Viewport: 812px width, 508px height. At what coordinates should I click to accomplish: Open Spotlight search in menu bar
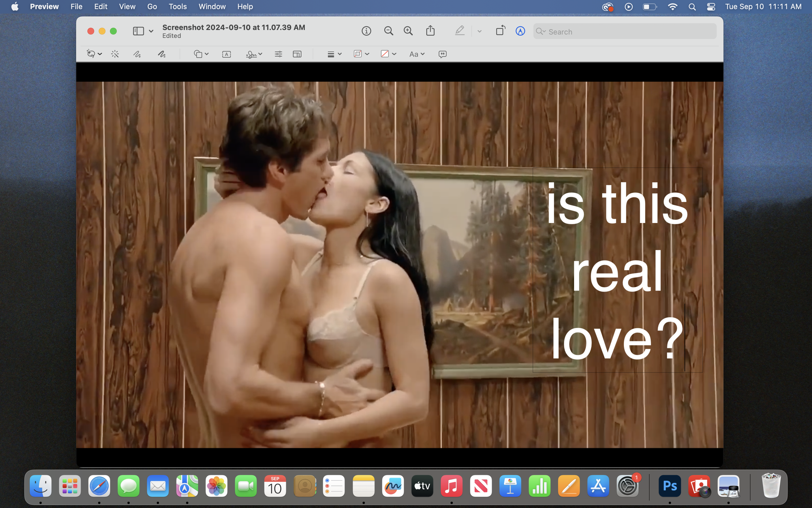692,7
